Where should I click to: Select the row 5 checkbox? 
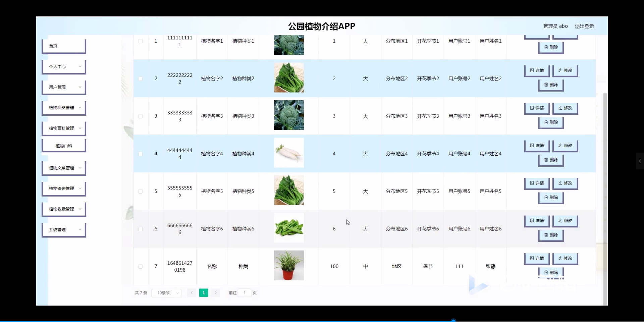tap(141, 192)
